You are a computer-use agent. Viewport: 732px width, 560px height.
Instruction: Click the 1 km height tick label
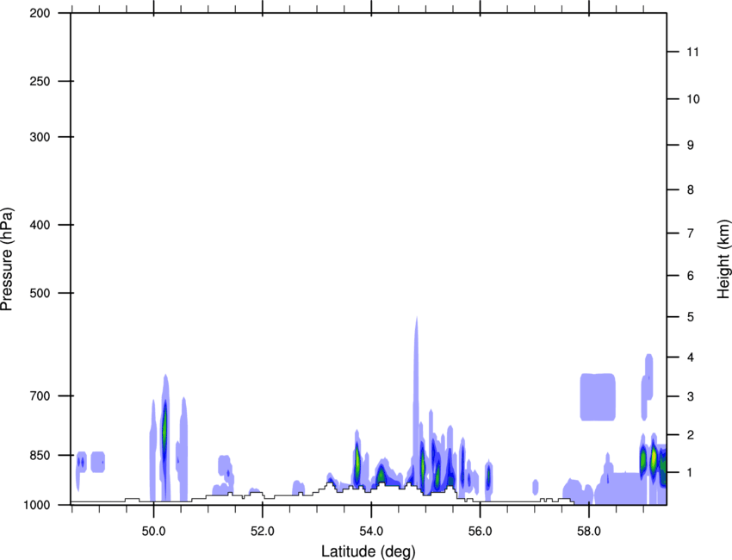[x=691, y=473]
